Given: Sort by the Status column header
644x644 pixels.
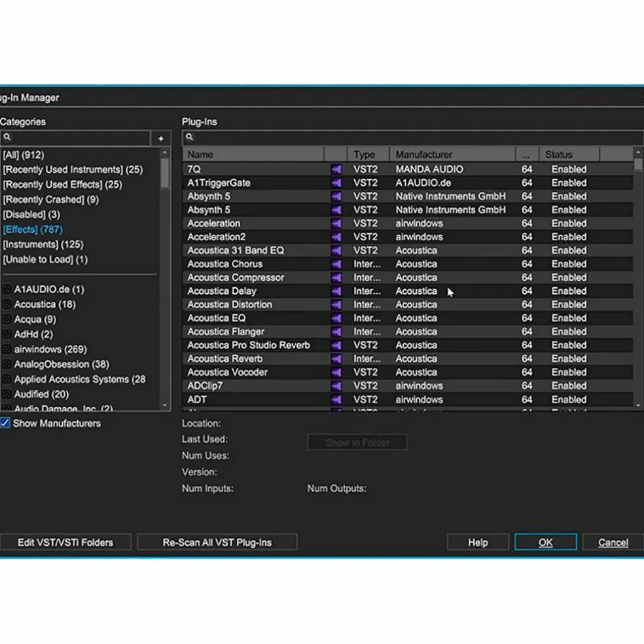Looking at the screenshot, I should click(x=569, y=154).
